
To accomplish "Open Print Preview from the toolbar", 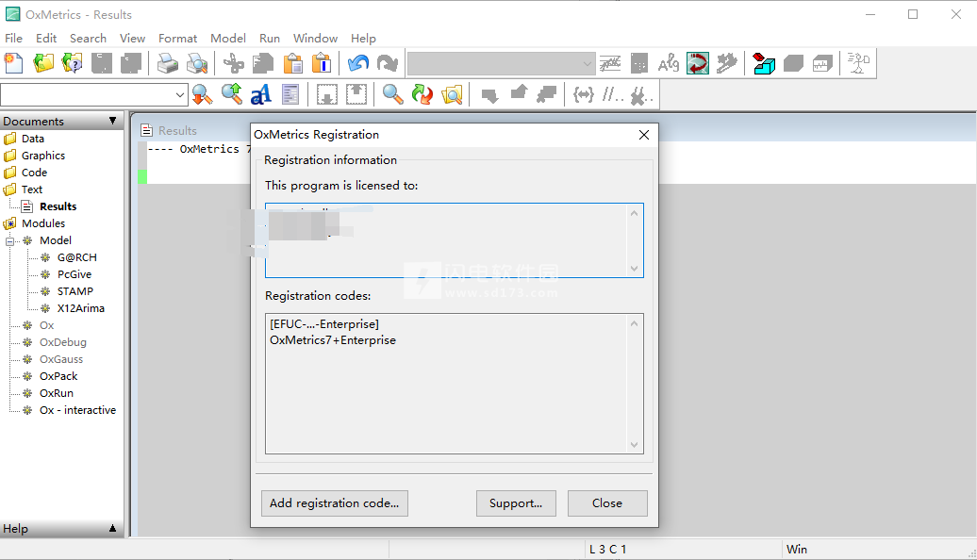I will coord(197,63).
